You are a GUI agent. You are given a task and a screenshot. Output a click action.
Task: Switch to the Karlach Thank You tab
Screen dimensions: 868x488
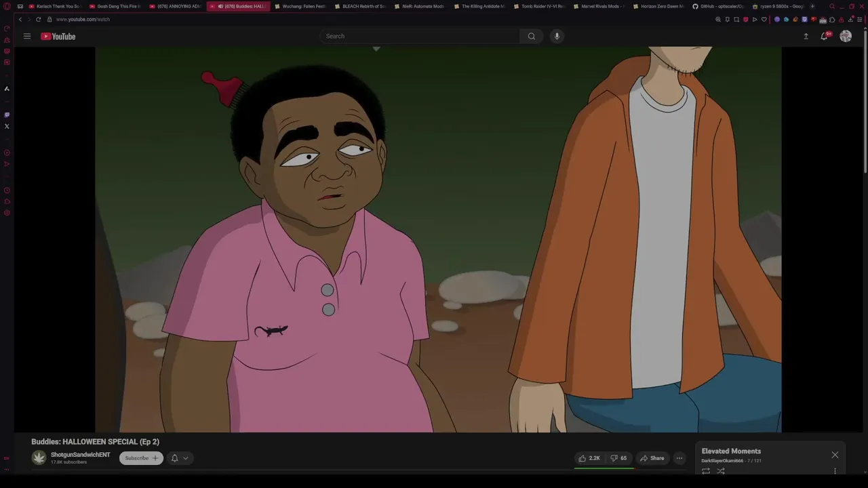point(54,6)
